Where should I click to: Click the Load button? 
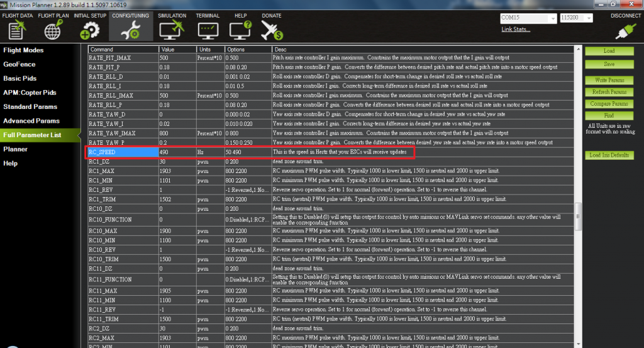(609, 51)
